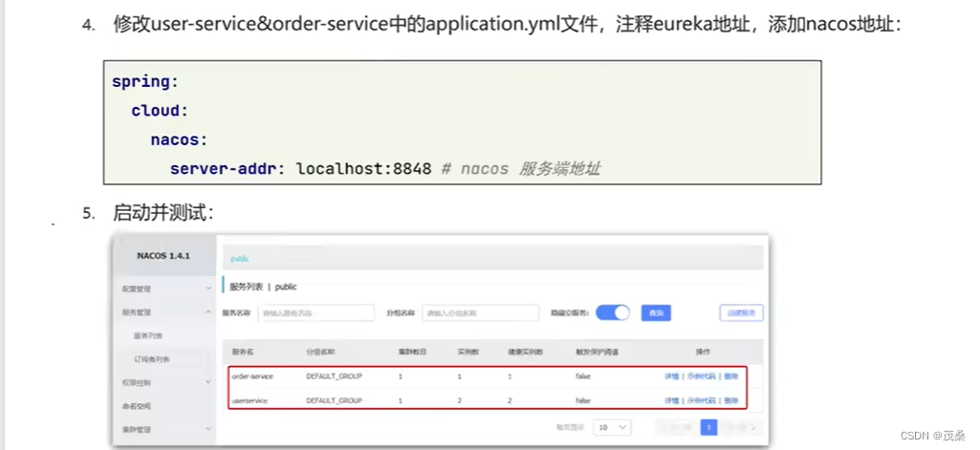The image size is (980, 450).
Task: Open 详情 for order-service
Action: pos(671,376)
